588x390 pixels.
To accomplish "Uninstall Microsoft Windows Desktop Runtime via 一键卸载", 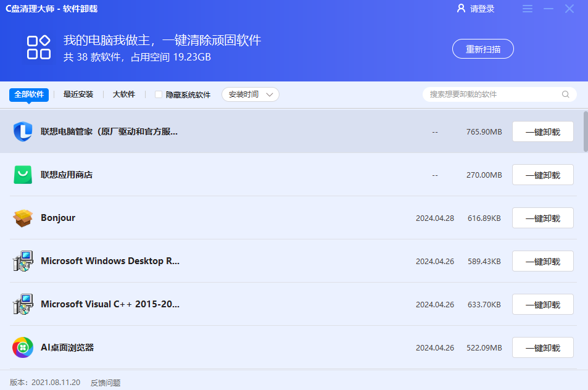I will click(x=542, y=261).
